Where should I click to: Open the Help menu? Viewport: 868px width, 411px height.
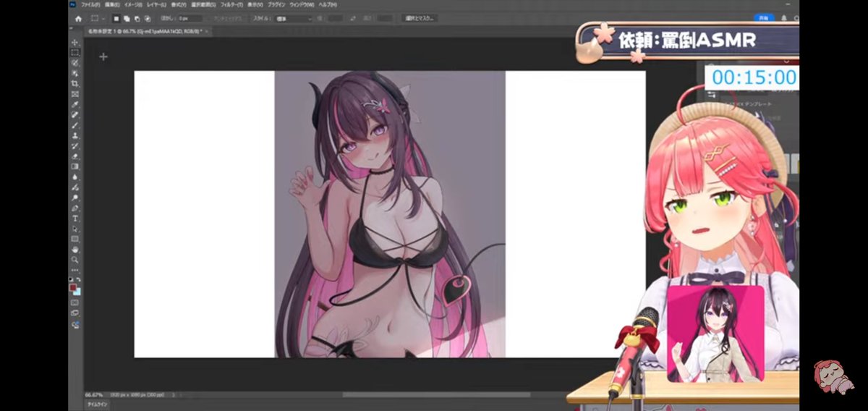click(328, 4)
